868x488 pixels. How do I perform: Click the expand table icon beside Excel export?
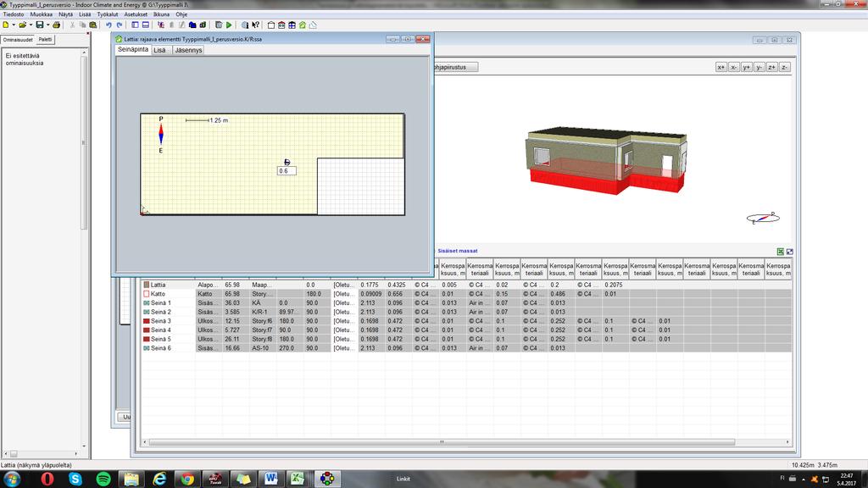(790, 252)
